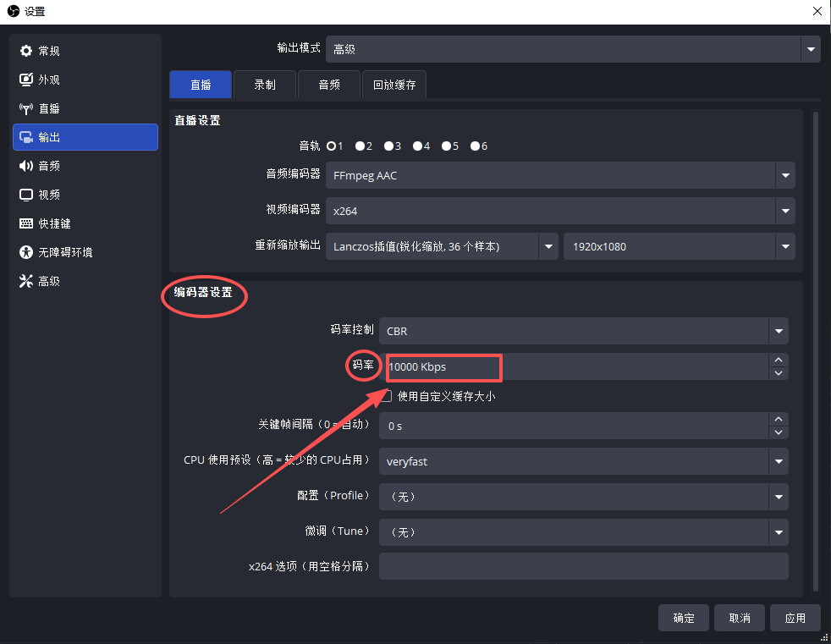Select the 快捷键 keyboard icon
This screenshot has width=831, height=644.
click(x=26, y=223)
